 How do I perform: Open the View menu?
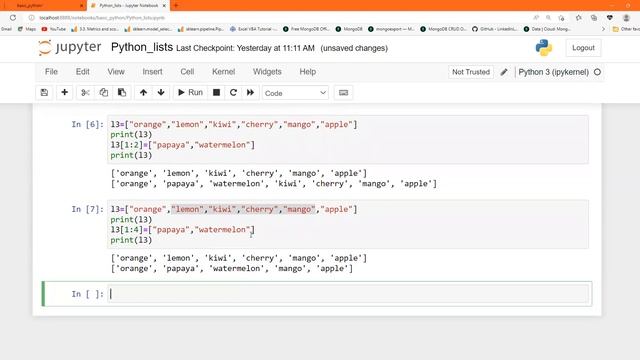116,72
